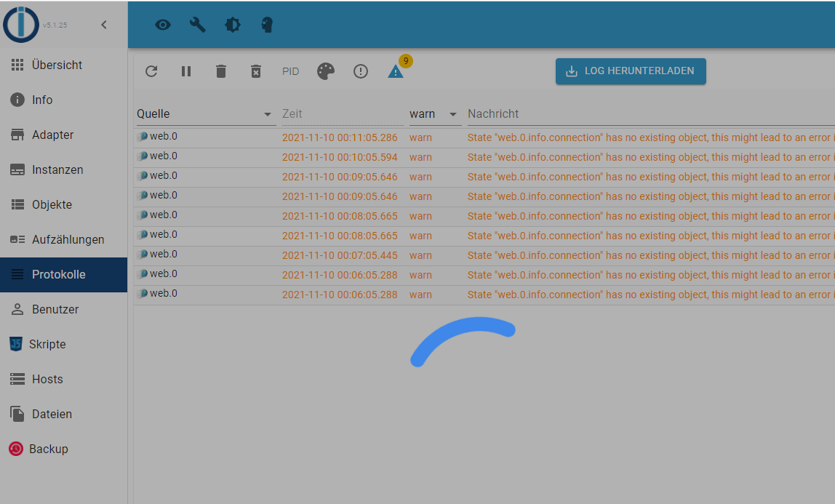The image size is (835, 504).
Task: Click the Instanzen icon
Action: 17,169
